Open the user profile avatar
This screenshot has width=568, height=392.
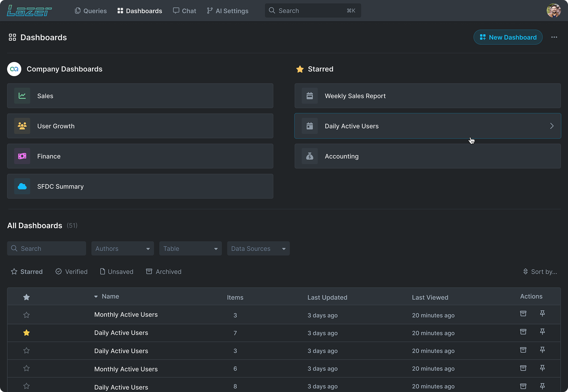553,11
